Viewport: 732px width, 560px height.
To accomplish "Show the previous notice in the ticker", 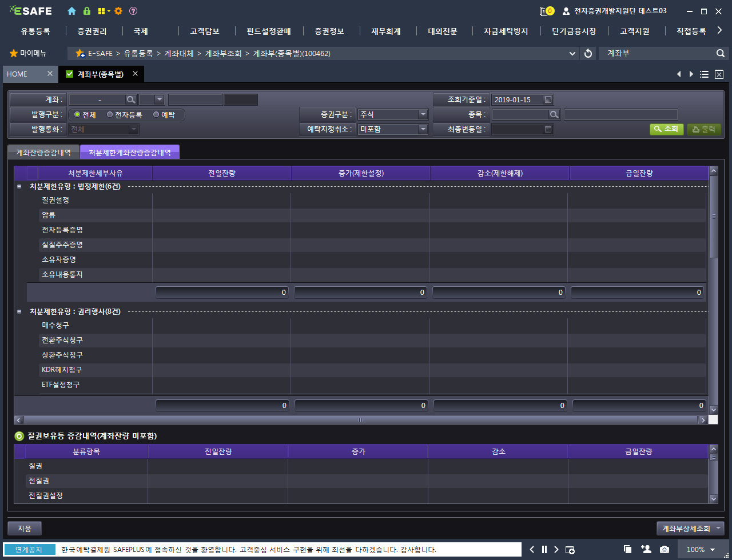I will (532, 550).
